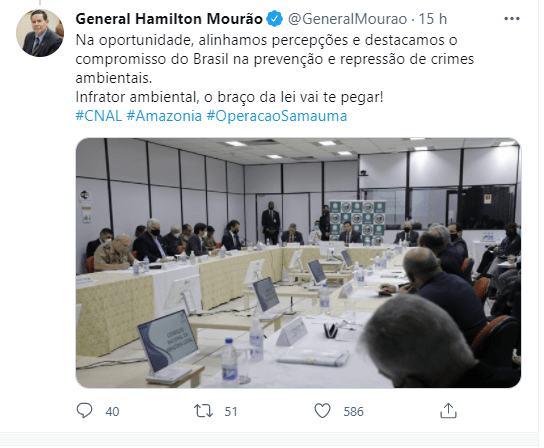Click the reply count 40
The width and height of the screenshot is (544, 448).
tap(112, 412)
